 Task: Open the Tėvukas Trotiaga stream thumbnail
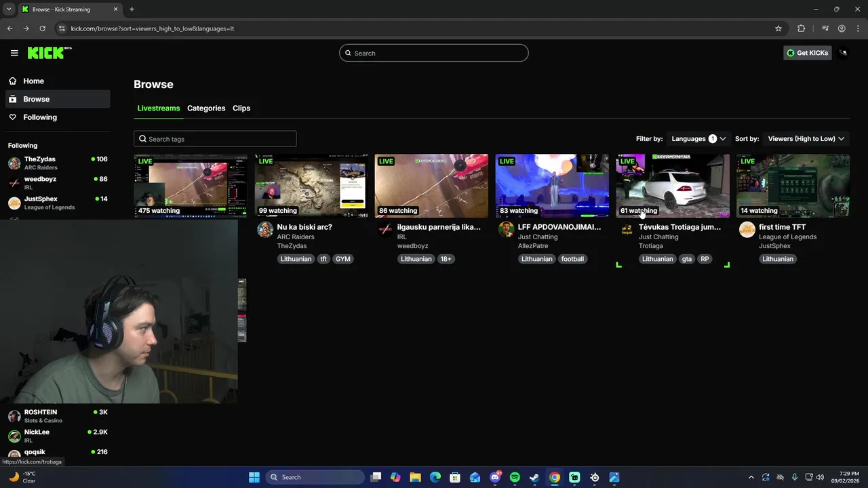pos(673,186)
